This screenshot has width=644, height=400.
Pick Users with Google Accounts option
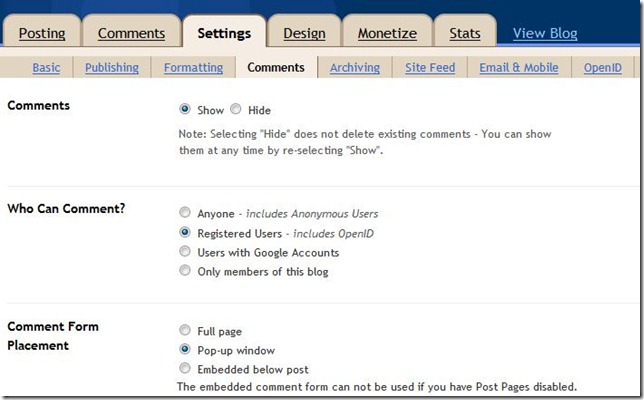184,252
